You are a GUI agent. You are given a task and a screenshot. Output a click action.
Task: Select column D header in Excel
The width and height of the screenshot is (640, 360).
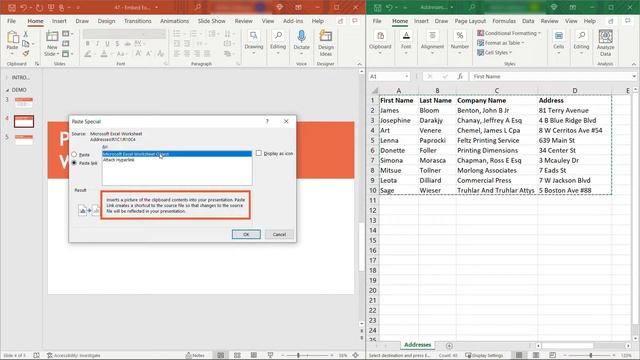(x=575, y=91)
